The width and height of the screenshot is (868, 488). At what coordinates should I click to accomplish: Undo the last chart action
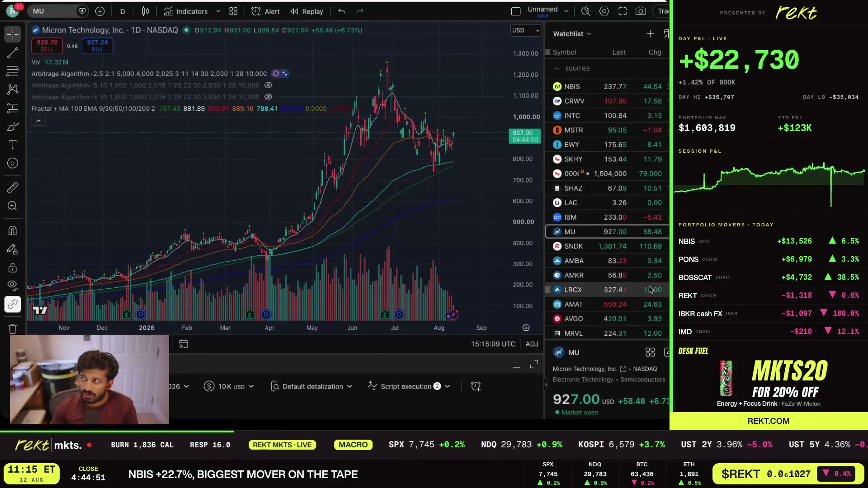(342, 11)
